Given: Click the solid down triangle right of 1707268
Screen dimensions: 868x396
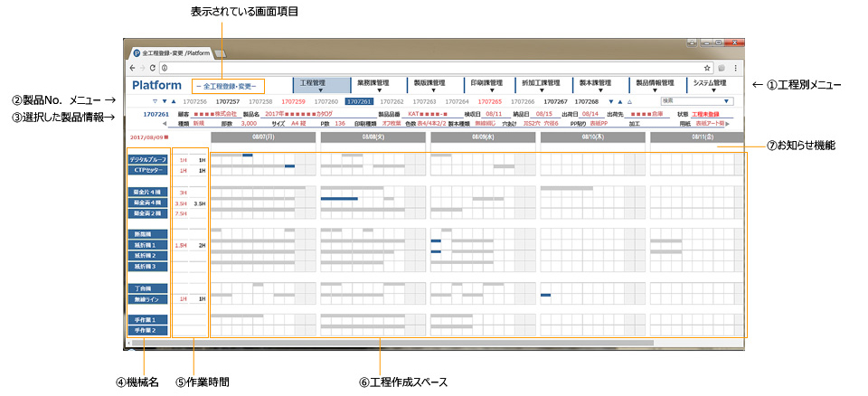Looking at the screenshot, I should coord(610,101).
